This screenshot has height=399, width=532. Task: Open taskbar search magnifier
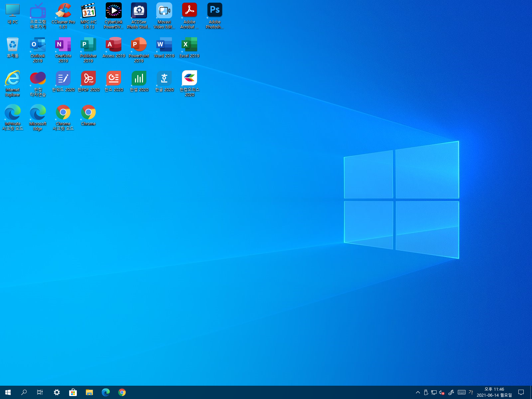coord(24,392)
